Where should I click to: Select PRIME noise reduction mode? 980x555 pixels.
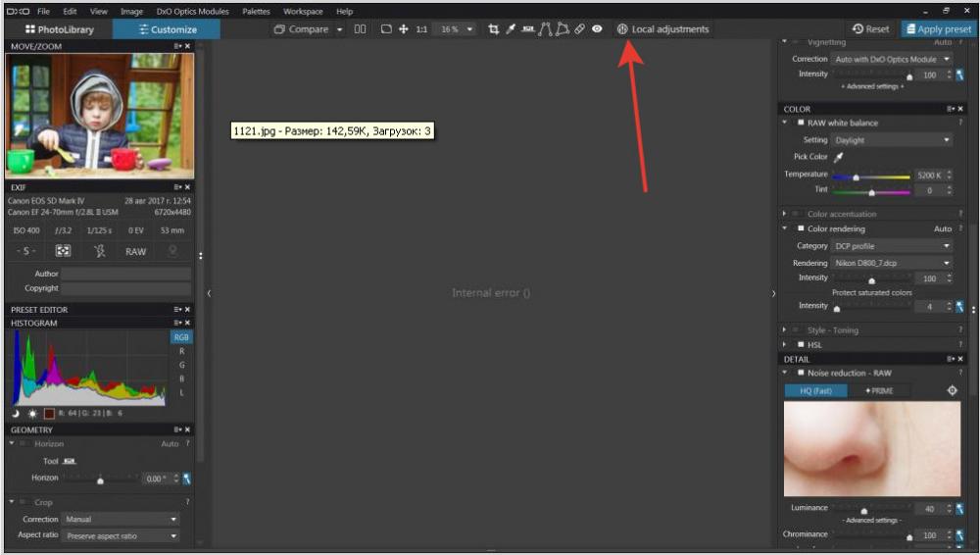tap(879, 390)
